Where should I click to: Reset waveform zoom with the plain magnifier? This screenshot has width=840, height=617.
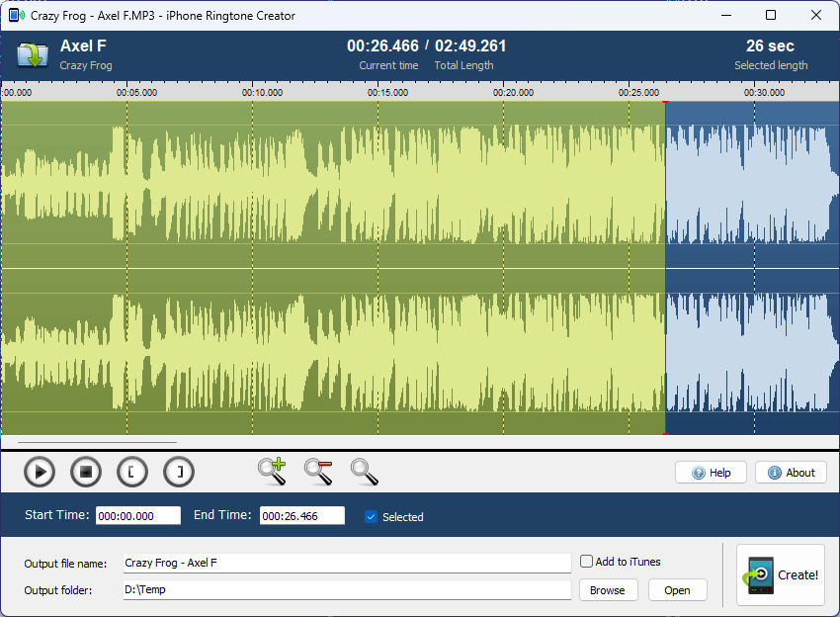(x=365, y=472)
